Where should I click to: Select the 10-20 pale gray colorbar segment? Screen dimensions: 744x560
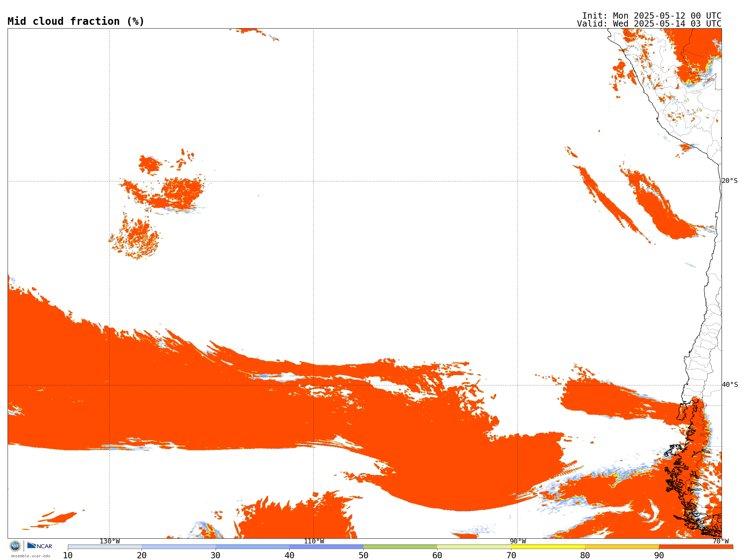click(105, 547)
